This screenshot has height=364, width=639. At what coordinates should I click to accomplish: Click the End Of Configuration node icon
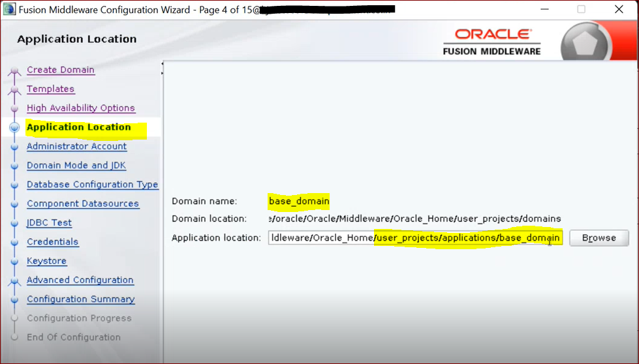[x=14, y=337]
